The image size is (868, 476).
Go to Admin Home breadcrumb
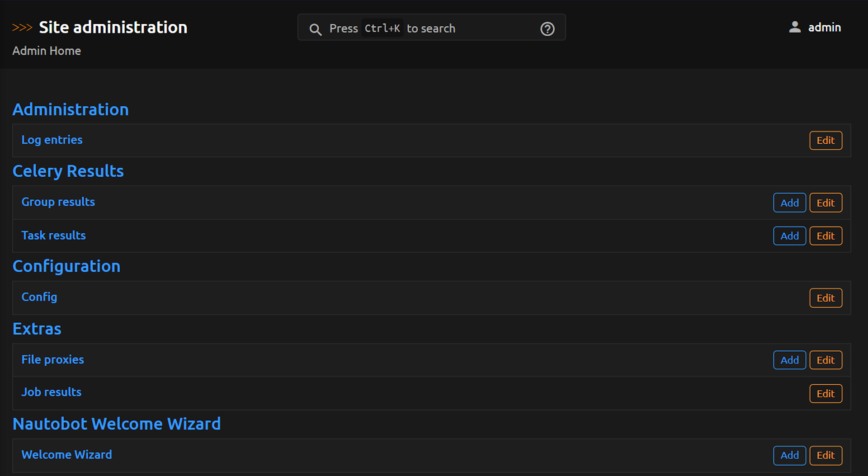[x=47, y=51]
